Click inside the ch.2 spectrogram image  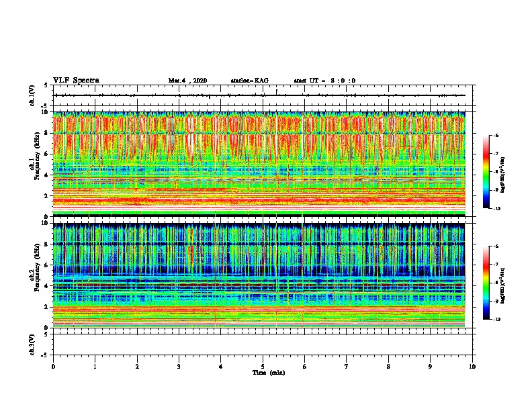(259, 275)
